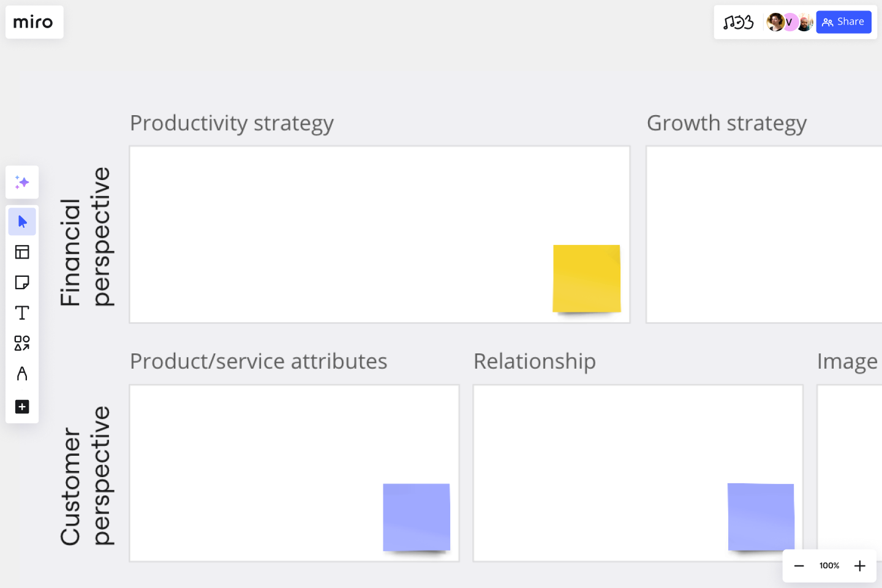The height and width of the screenshot is (588, 882).
Task: Zoom in with the plus button
Action: 860,566
